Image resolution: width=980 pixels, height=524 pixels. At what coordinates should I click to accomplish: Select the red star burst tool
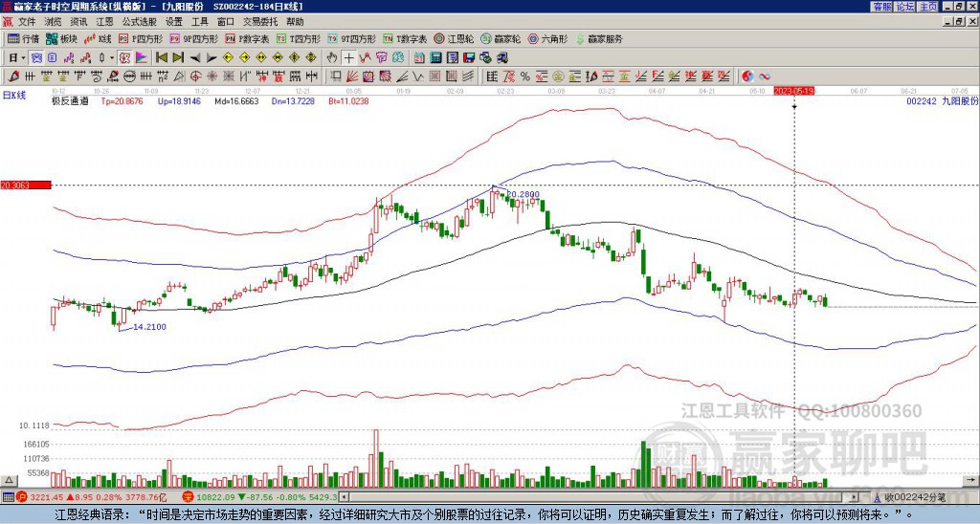pos(212,76)
